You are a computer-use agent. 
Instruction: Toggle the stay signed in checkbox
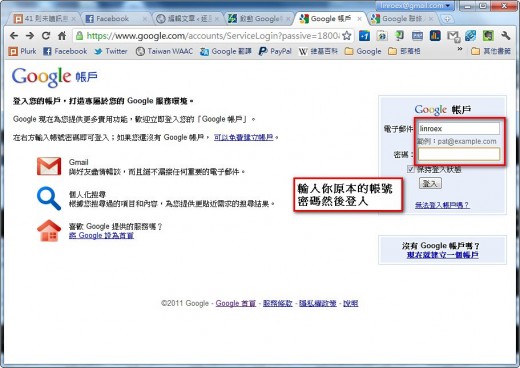(410, 170)
